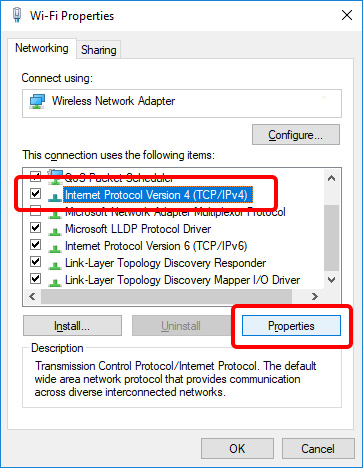Screen dimensions: 363x468
Task: Click the Link-Layer Topology Mapper I/O Driver icon
Action: (55, 281)
